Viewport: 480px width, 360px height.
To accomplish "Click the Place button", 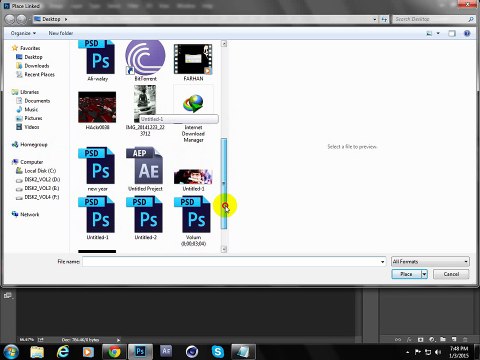I will pyautogui.click(x=406, y=274).
